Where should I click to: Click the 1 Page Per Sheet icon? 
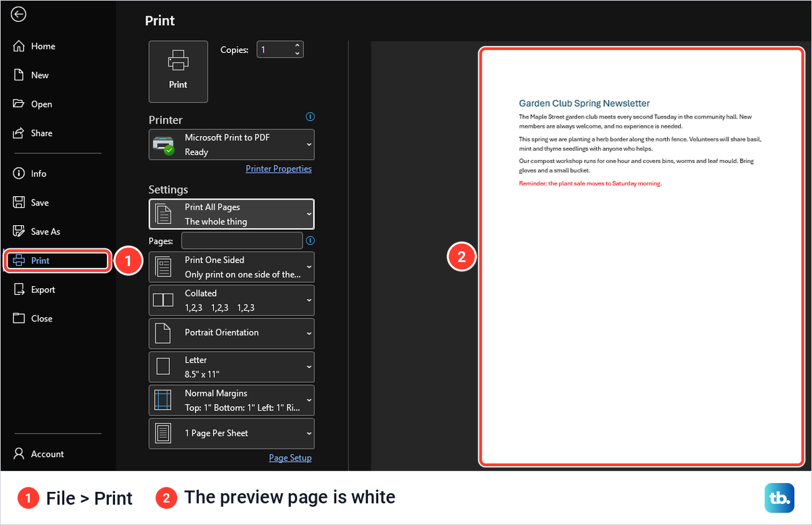[x=163, y=433]
